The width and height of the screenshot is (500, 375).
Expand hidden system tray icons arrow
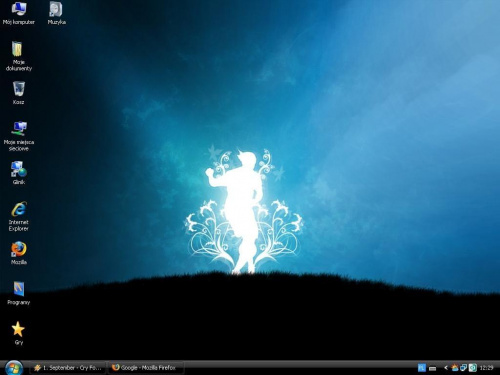point(446,368)
